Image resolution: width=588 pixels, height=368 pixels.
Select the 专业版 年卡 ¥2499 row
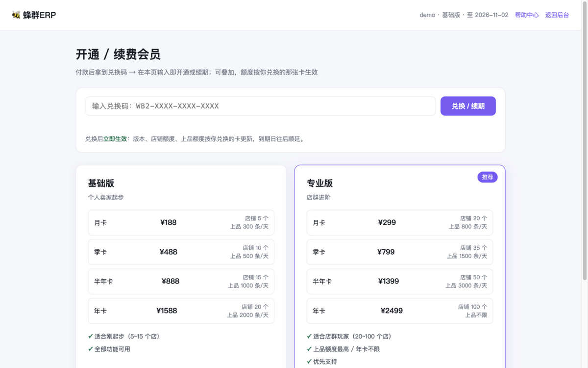coord(400,311)
